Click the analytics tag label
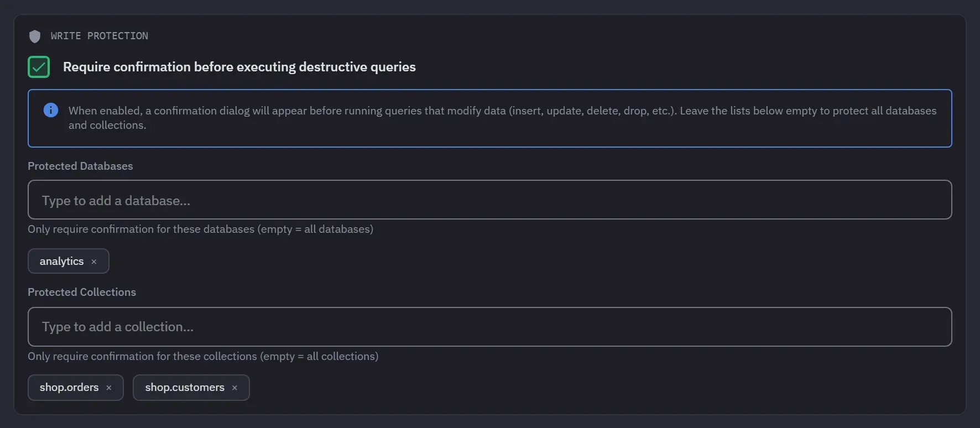 pos(61,261)
